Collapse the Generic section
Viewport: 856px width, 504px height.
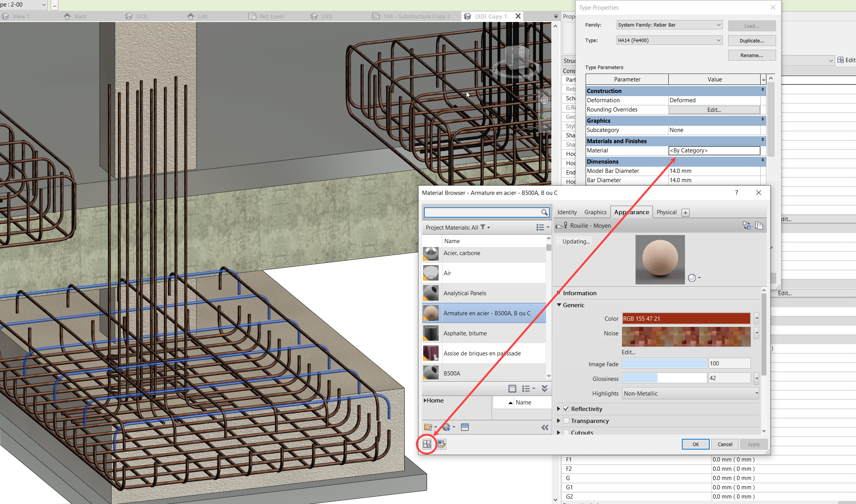559,305
